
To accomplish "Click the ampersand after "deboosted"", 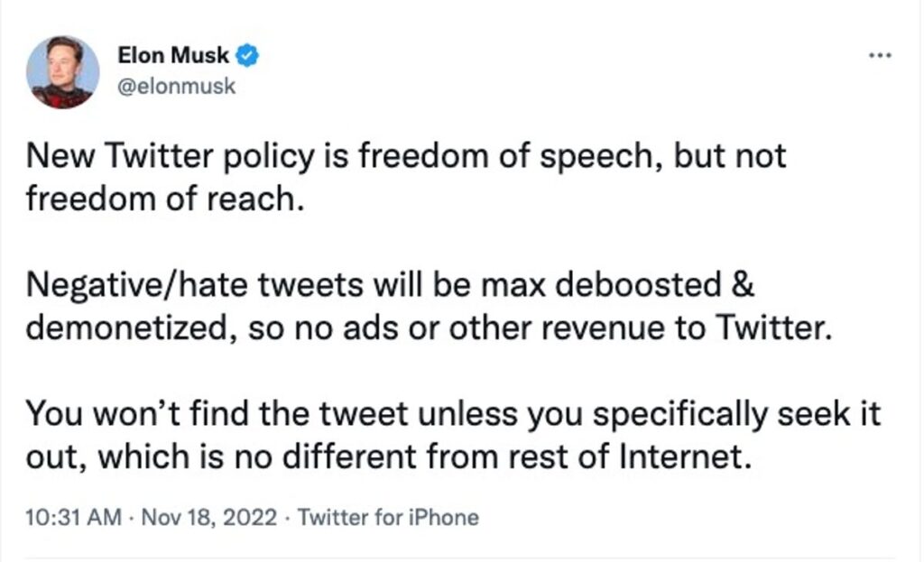I will click(x=743, y=284).
